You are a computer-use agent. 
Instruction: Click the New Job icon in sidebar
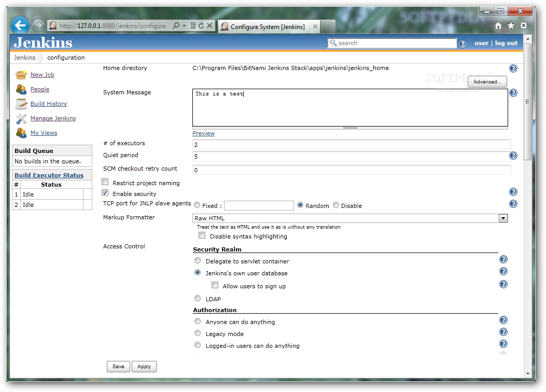pyautogui.click(x=21, y=75)
